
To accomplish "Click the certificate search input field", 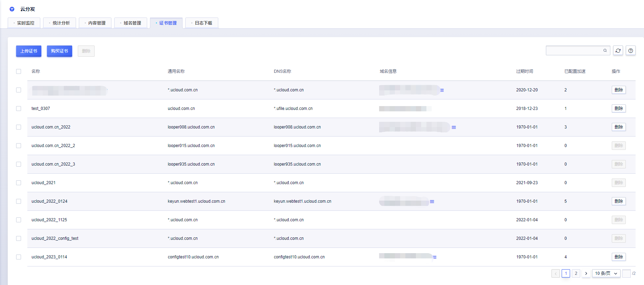I will click(574, 51).
